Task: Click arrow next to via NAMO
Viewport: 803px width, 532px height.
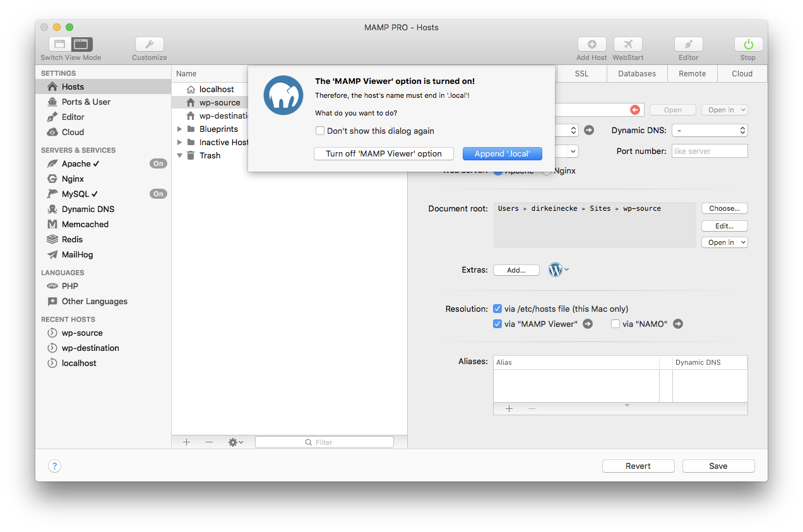Action: coord(678,324)
